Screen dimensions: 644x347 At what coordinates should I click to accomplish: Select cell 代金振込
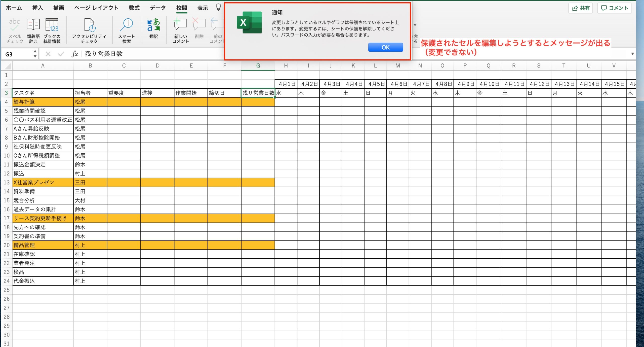pyautogui.click(x=43, y=281)
